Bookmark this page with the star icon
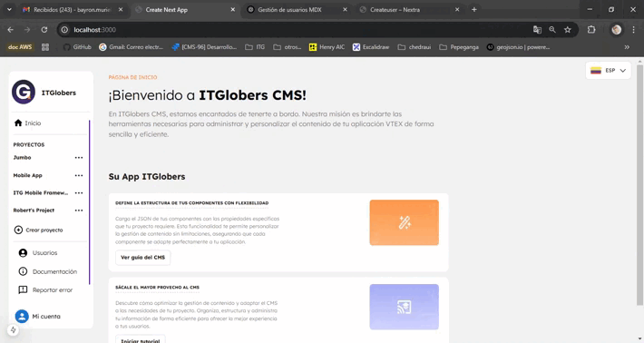 point(568,30)
